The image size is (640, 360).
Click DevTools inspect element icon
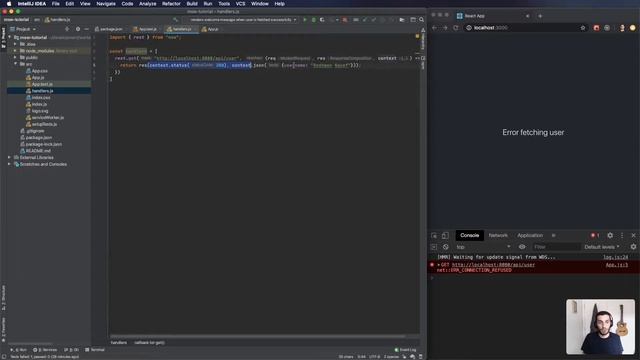click(x=434, y=236)
